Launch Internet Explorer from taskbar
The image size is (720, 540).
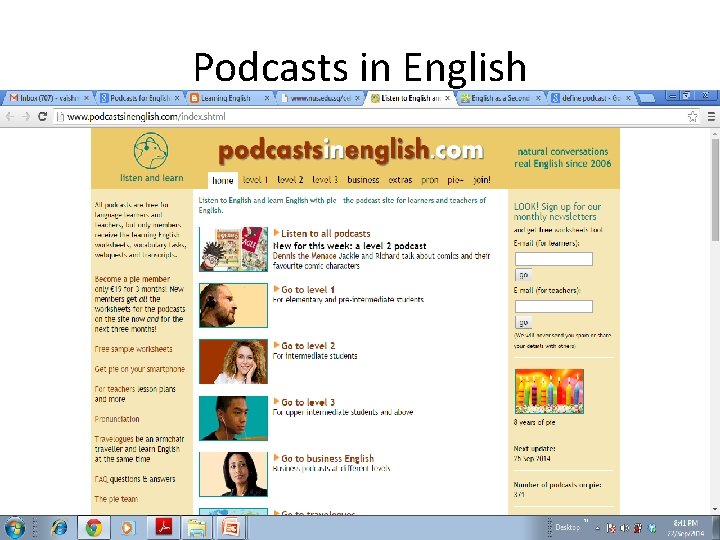59,528
